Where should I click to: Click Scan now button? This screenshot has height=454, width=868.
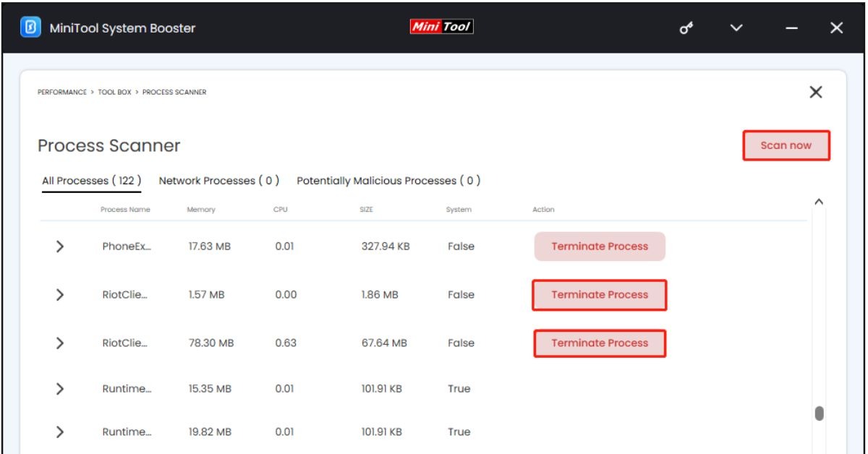786,145
